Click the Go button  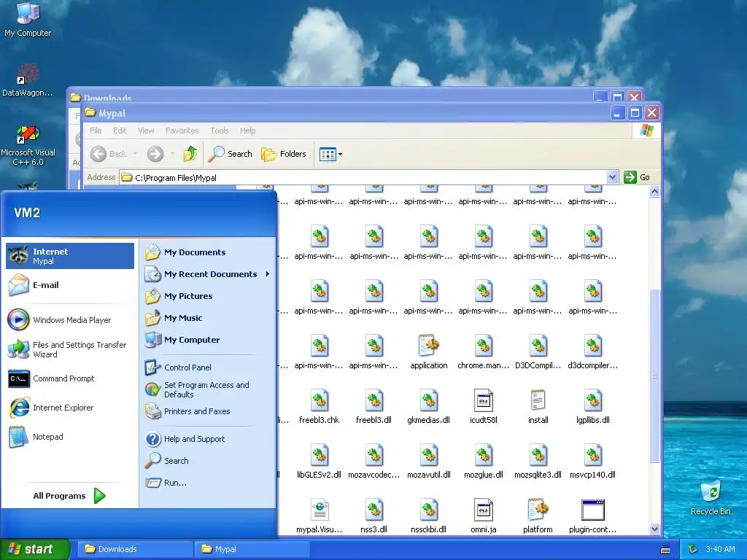tap(638, 177)
